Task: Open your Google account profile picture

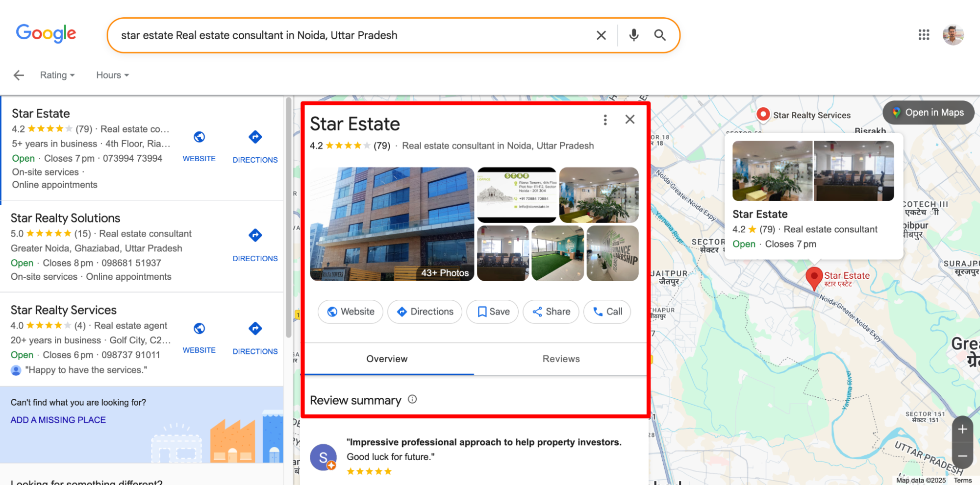Action: coord(953,35)
